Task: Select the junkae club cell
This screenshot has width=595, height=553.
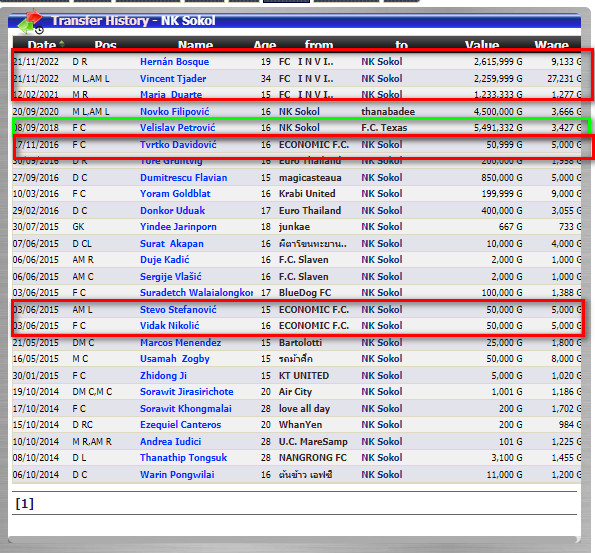Action: [294, 227]
